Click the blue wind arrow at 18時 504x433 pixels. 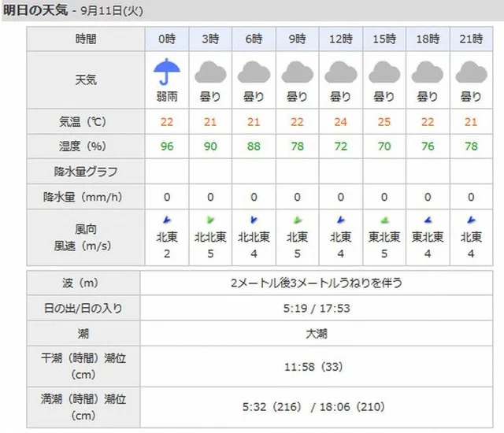click(x=428, y=220)
